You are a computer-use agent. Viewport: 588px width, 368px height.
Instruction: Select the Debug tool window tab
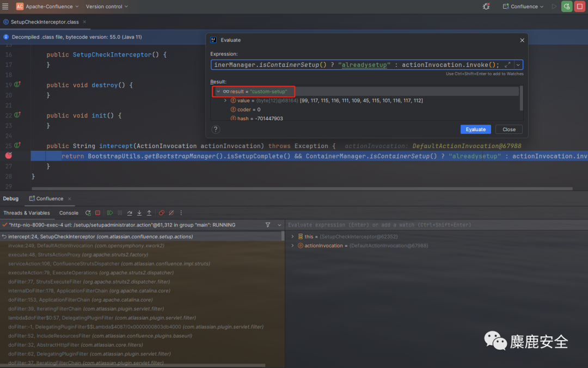(10, 199)
